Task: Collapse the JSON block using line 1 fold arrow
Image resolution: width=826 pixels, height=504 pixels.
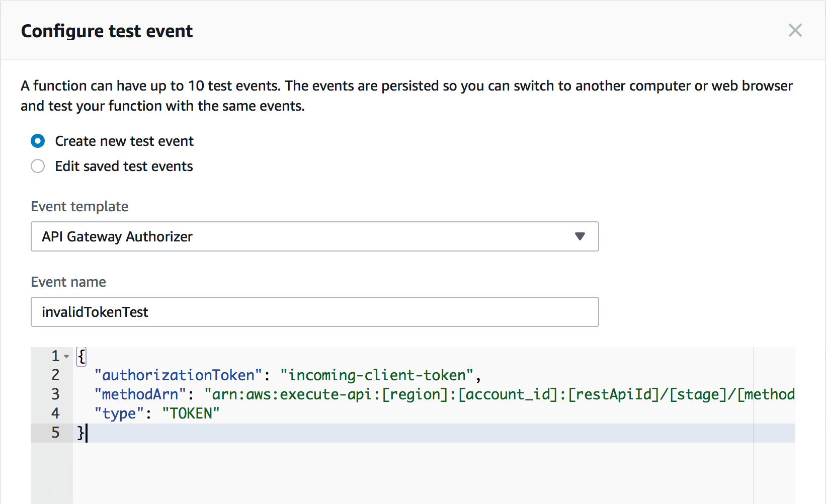Action: click(66, 357)
